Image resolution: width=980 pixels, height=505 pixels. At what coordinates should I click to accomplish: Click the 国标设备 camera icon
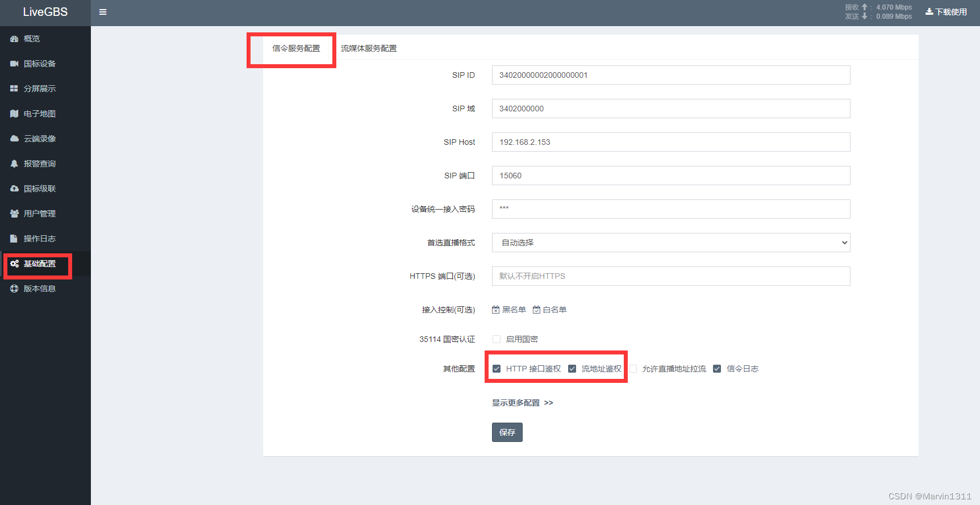coord(14,64)
